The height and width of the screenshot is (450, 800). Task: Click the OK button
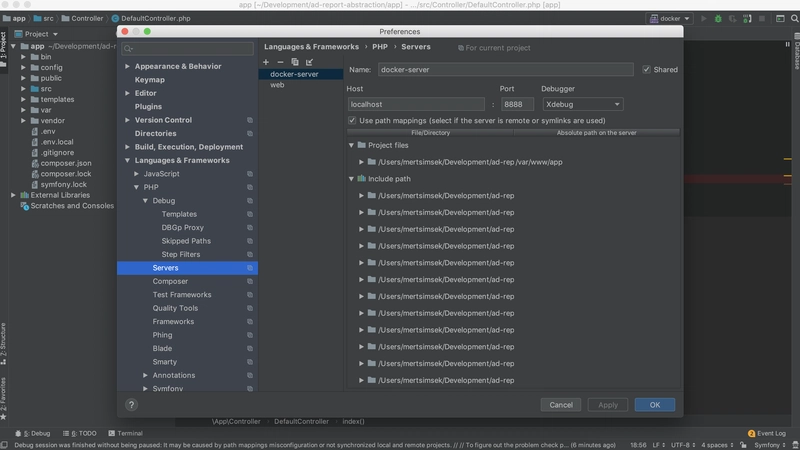click(654, 405)
